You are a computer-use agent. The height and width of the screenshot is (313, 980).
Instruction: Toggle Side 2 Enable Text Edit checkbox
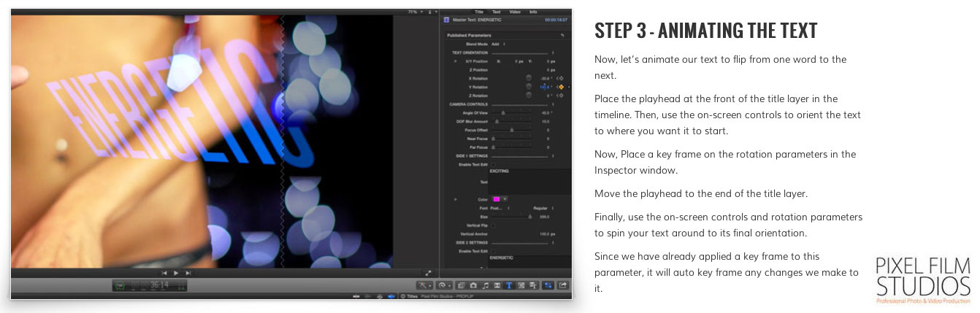[x=493, y=251]
